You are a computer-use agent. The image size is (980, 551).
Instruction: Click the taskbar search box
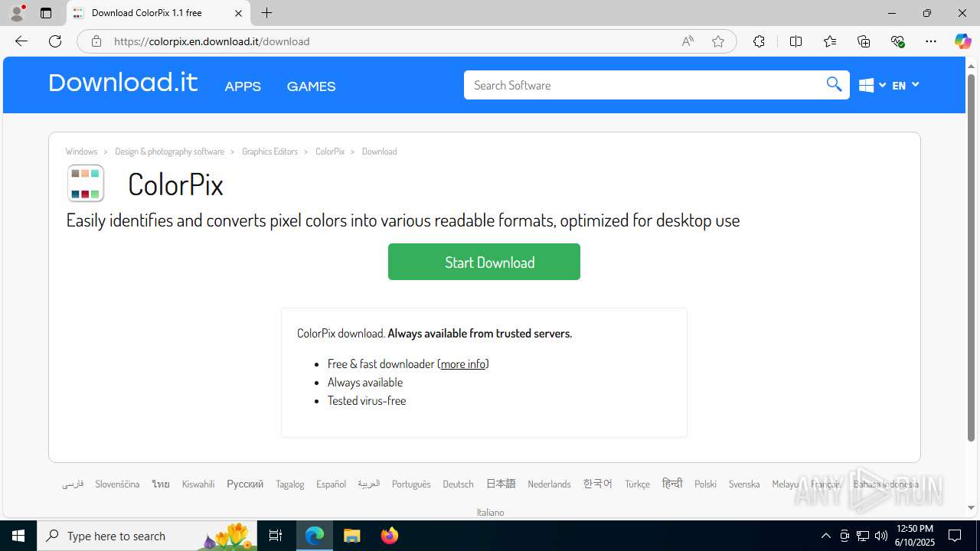point(147,536)
